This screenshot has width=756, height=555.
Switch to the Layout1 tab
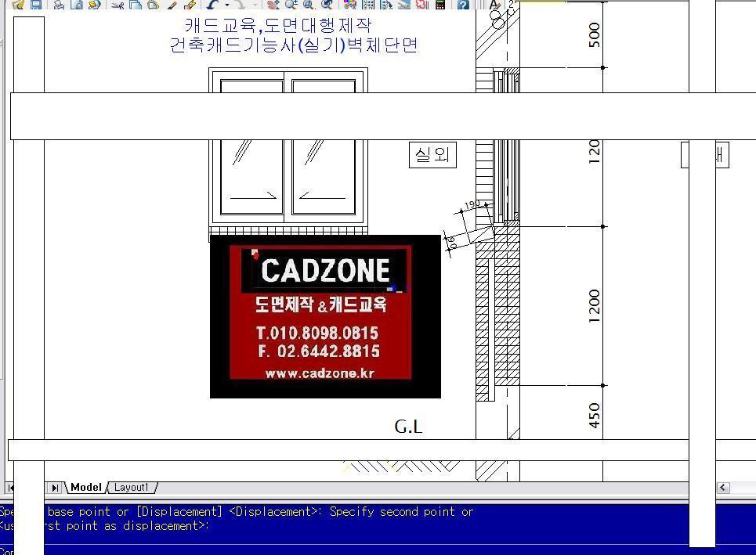tap(131, 487)
